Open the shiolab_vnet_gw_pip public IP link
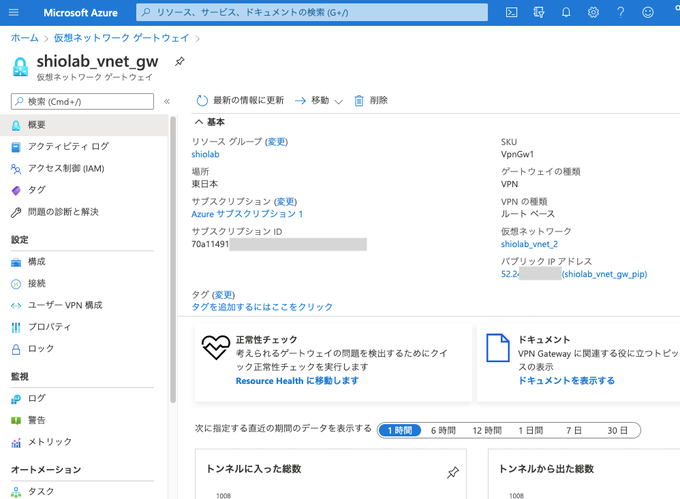 click(605, 274)
